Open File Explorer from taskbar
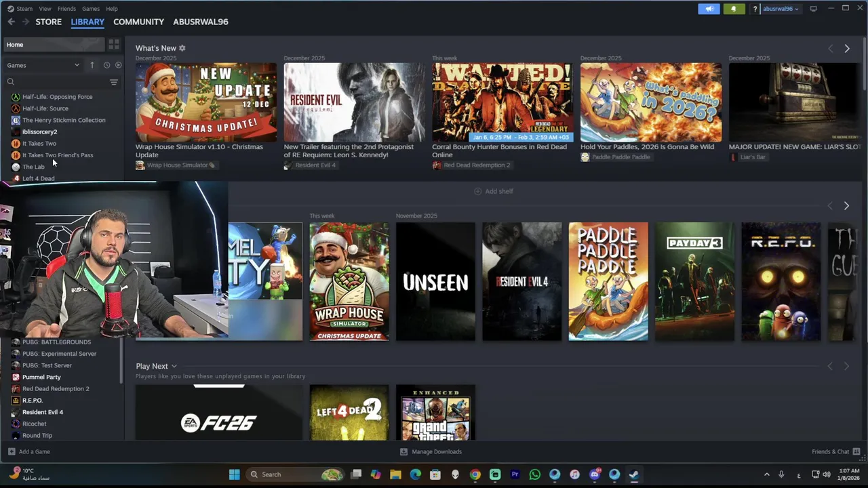 [x=395, y=474]
